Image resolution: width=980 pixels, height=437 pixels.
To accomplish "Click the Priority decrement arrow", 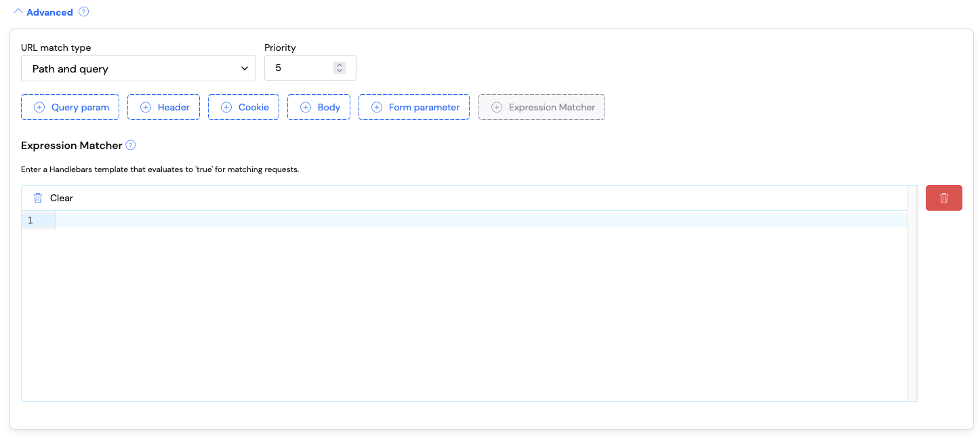I will pyautogui.click(x=339, y=71).
